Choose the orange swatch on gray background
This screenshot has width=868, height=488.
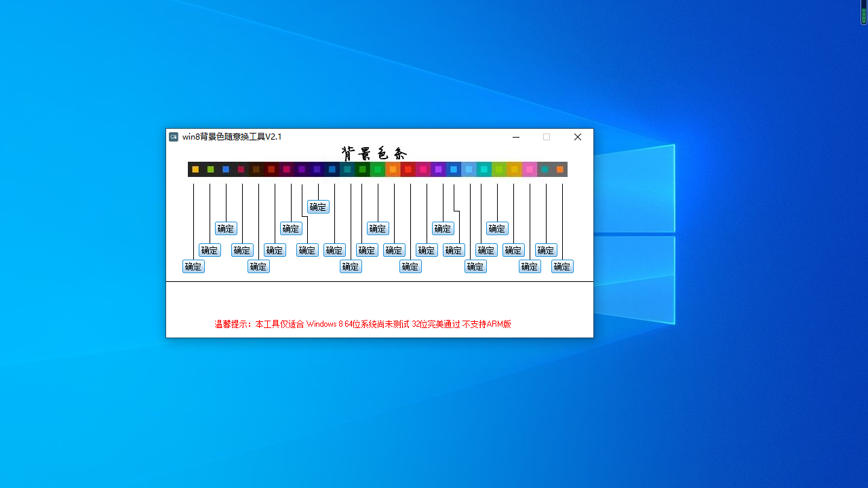(560, 169)
